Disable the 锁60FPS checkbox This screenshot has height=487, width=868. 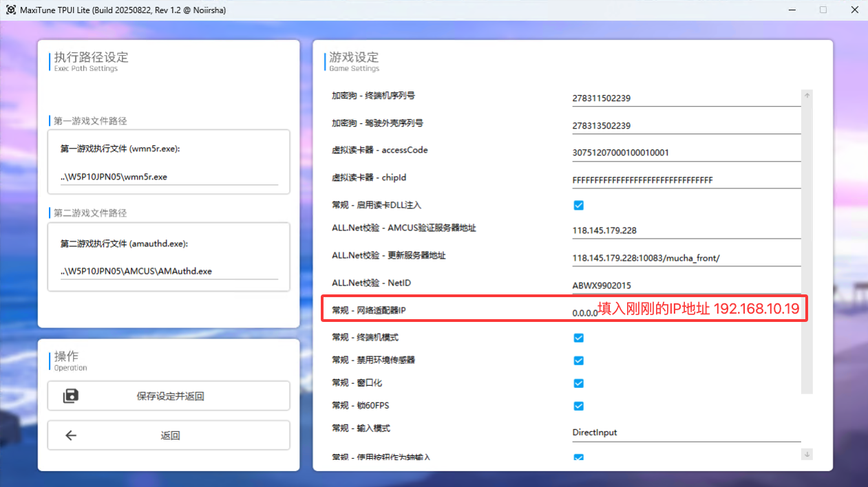(578, 406)
